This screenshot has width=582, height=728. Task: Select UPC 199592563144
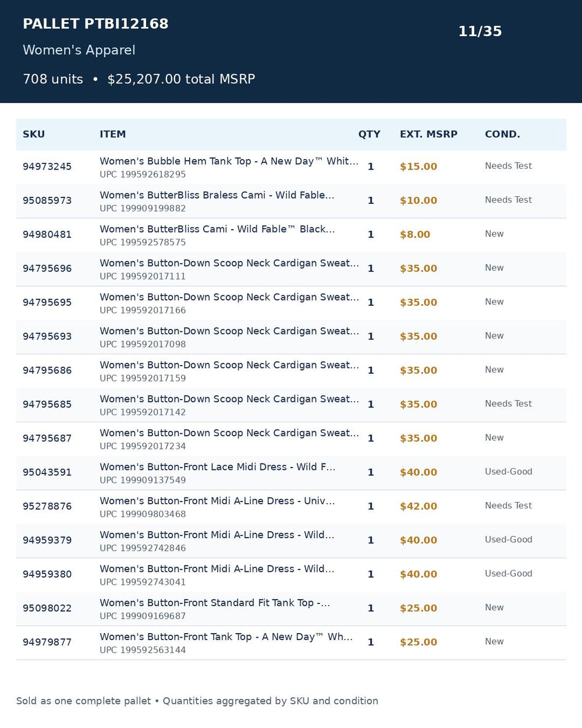click(143, 650)
